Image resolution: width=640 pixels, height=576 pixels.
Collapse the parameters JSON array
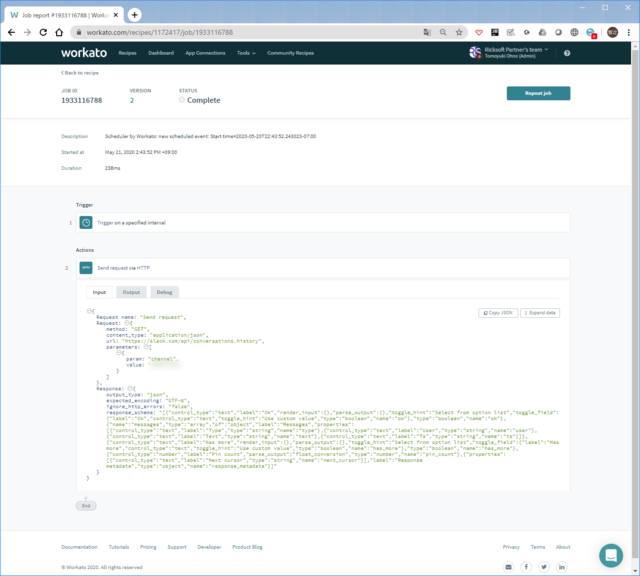click(147, 347)
